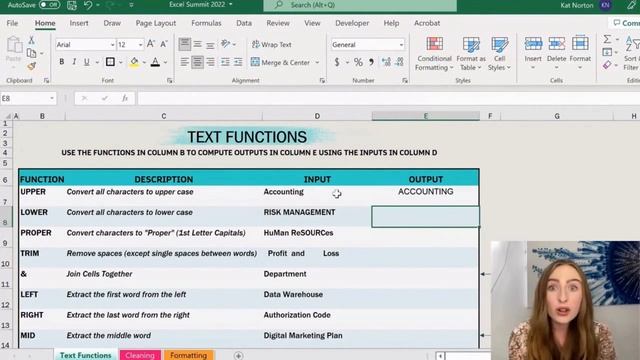Open the Formulas tab

206,23
